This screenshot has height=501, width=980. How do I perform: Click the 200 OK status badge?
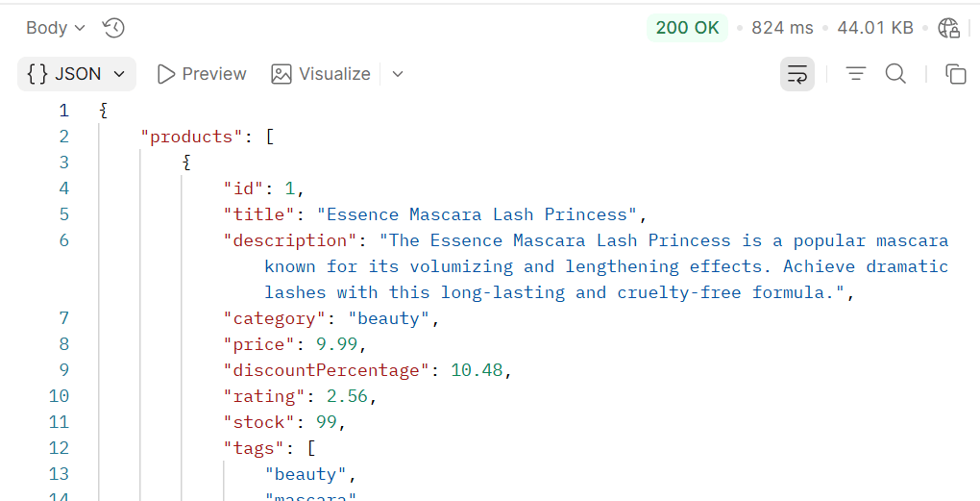pyautogui.click(x=687, y=28)
